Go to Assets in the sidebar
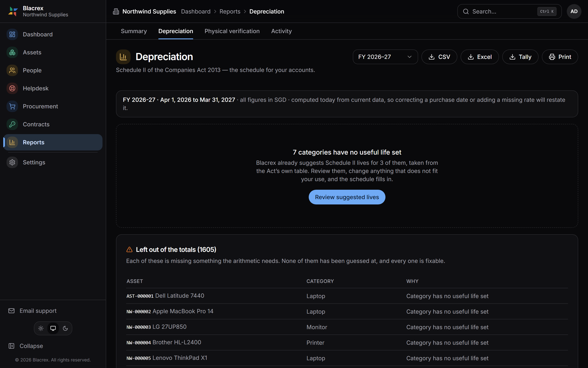 tap(53, 52)
